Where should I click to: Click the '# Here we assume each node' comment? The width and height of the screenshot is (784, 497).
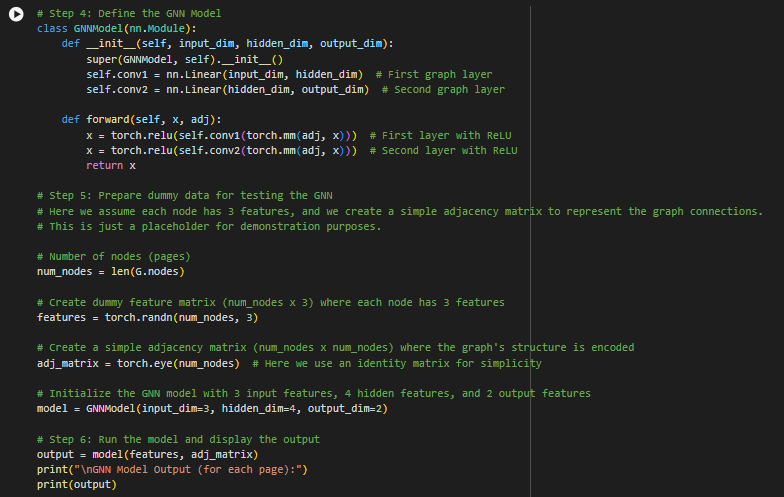click(x=400, y=212)
